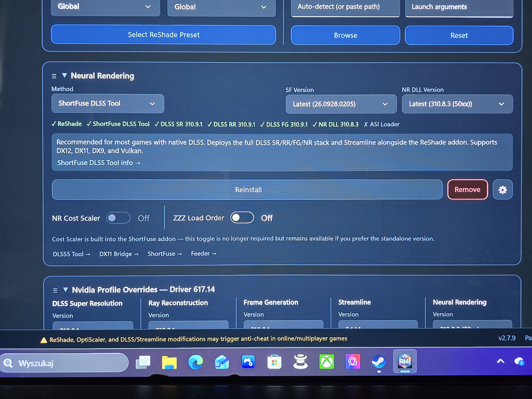Click the ReShade installed status label
Screen dimensions: 532x399
(66, 124)
